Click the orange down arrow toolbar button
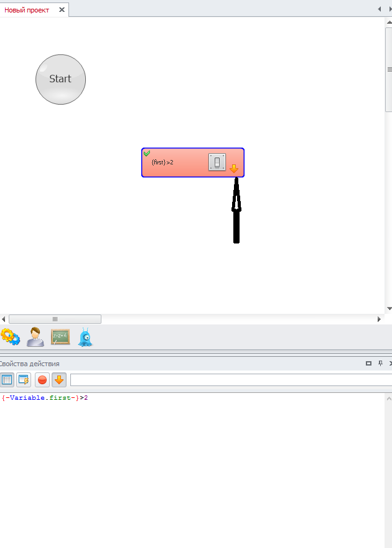392x548 pixels. point(59,380)
